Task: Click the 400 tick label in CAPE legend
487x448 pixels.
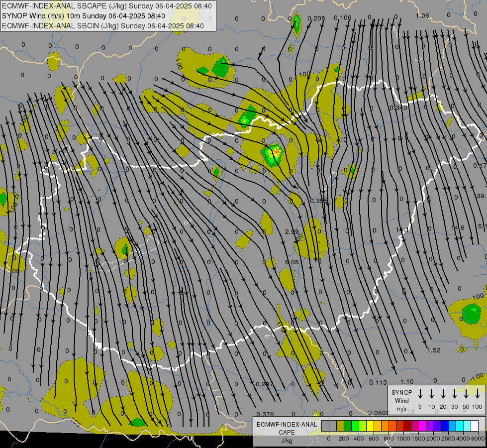Action: pyautogui.click(x=359, y=439)
